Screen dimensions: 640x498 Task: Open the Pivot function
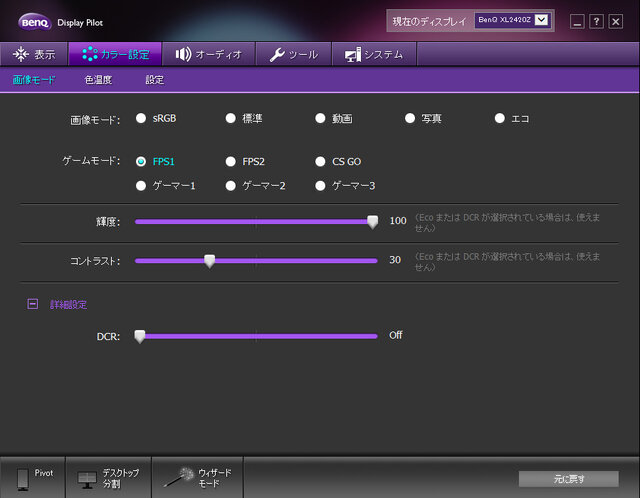click(33, 478)
